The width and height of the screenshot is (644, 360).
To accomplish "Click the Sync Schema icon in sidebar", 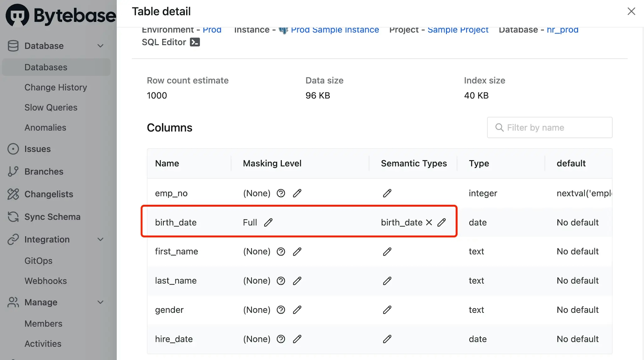I will [x=13, y=217].
